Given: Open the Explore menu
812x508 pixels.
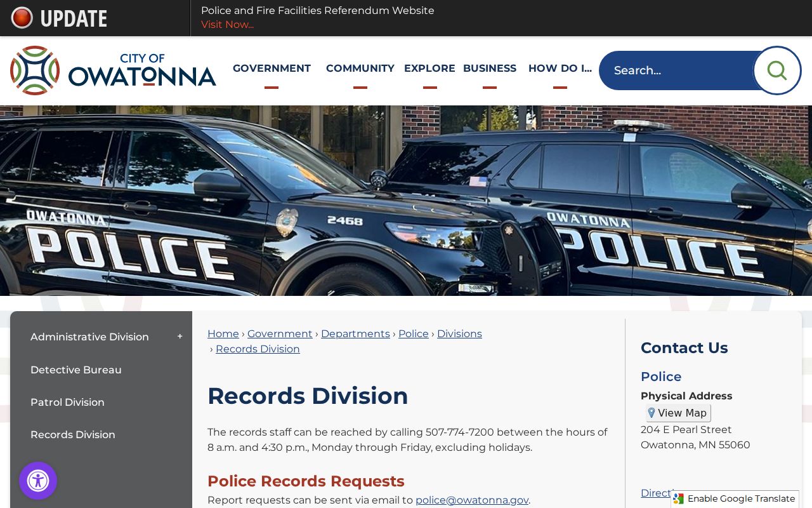Looking at the screenshot, I should point(429,69).
